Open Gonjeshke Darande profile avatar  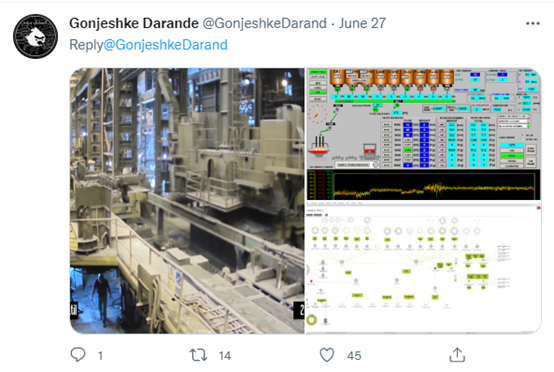pos(35,36)
